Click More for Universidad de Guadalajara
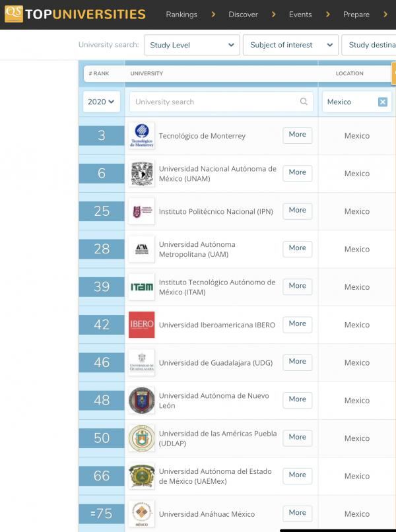The width and height of the screenshot is (396, 532). coord(297,362)
